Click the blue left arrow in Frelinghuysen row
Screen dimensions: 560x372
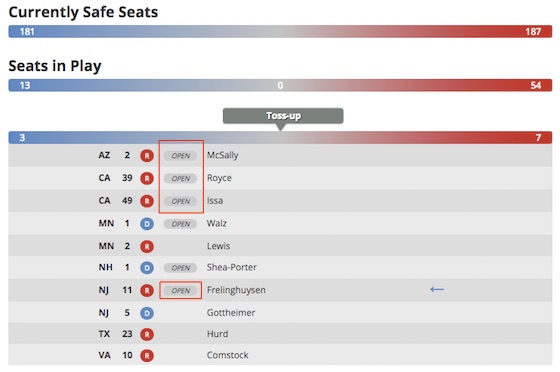point(437,290)
